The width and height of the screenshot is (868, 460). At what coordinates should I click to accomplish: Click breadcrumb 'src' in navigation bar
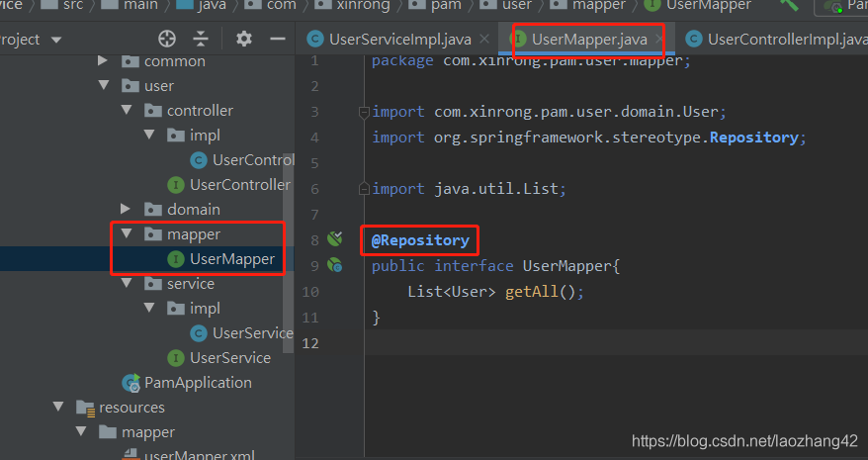coord(72,6)
